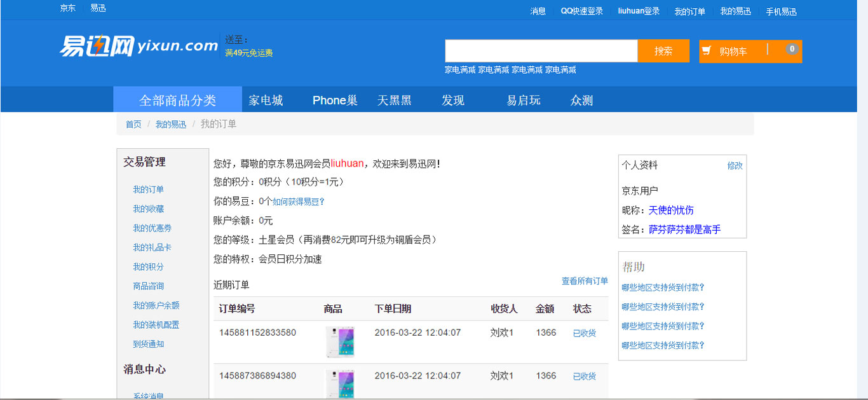Select 我的收藏 in sidebar

click(x=149, y=209)
